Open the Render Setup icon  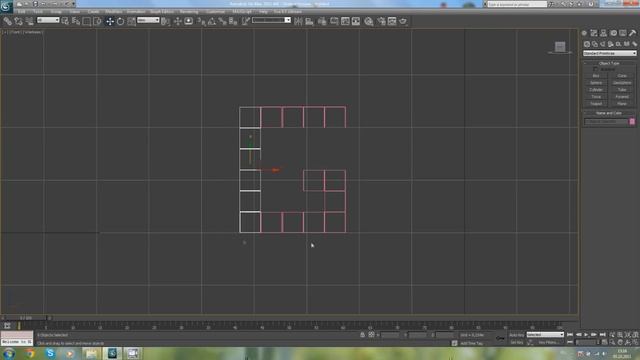[381, 21]
